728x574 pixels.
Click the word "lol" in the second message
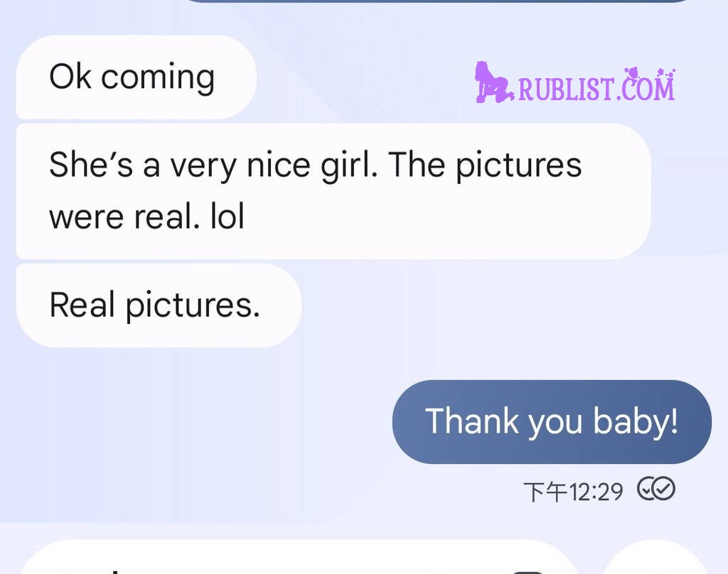[x=227, y=217]
